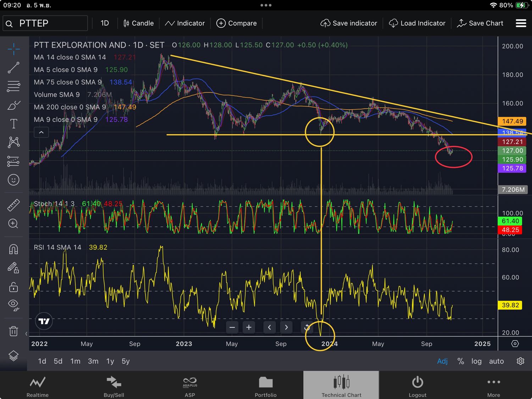Toggle auto scale mode

[x=496, y=361]
